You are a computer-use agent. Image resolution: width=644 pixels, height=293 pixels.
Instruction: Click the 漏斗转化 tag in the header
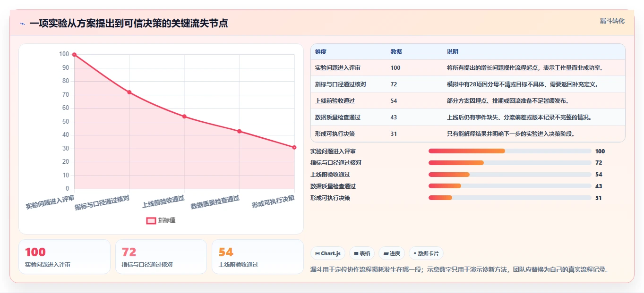coord(612,21)
